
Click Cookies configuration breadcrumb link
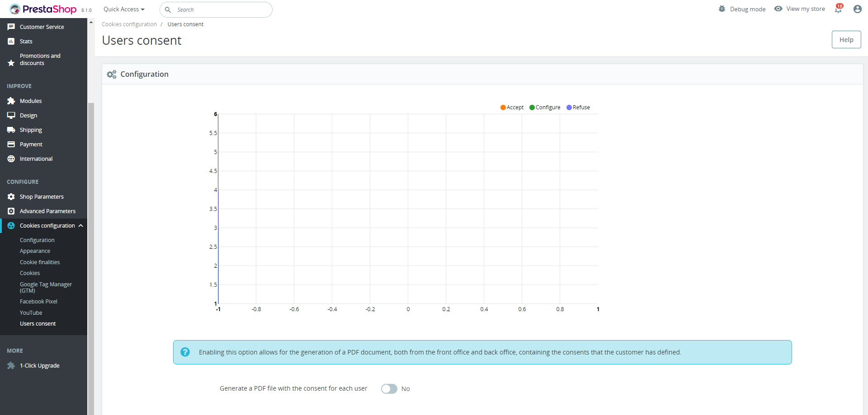(129, 24)
